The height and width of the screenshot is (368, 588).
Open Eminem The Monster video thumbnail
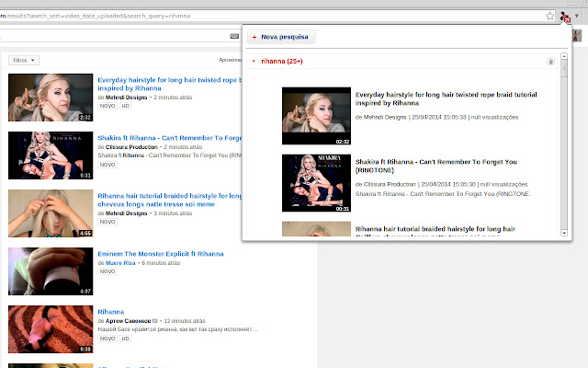click(51, 271)
